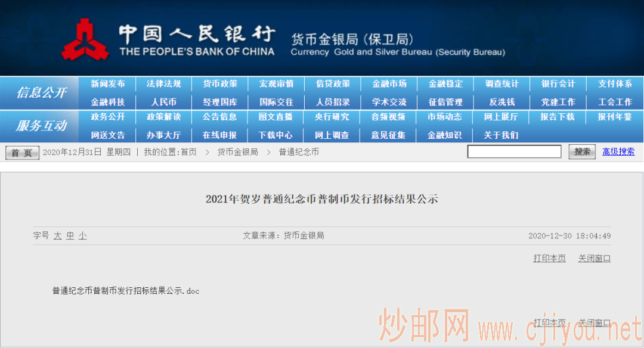Open 金融市场 navigation link
The image size is (644, 348).
[x=389, y=83]
